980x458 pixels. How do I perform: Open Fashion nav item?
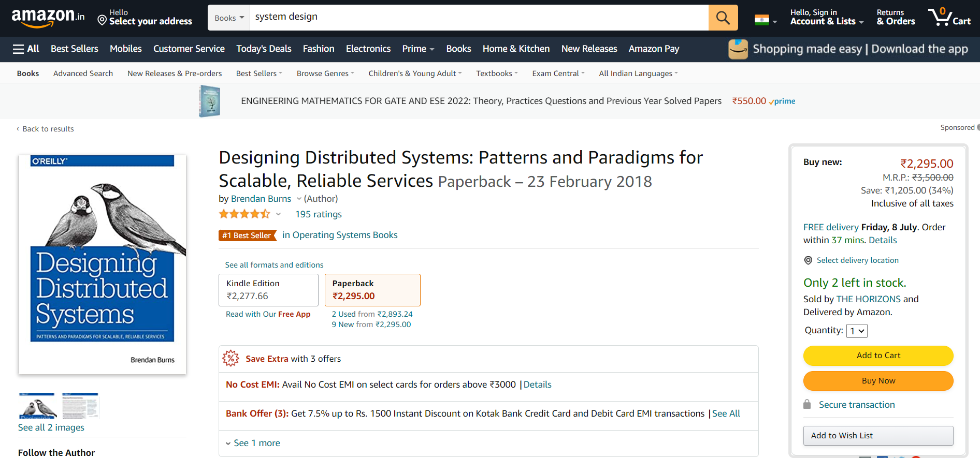[x=319, y=49]
